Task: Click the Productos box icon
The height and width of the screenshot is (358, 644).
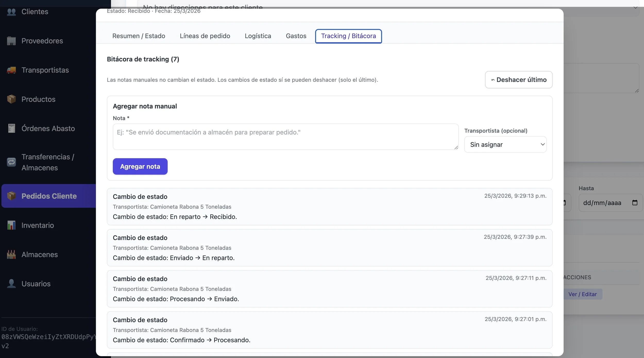Action: [11, 99]
